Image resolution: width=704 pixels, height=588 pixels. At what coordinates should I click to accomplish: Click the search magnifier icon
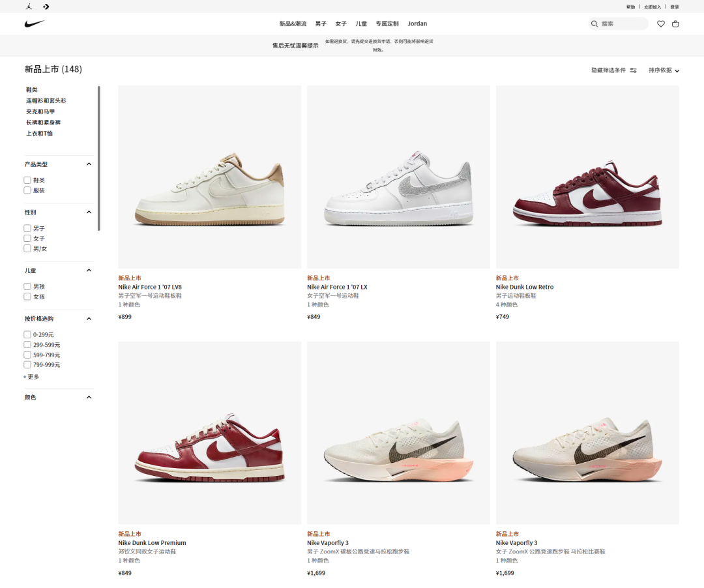594,24
